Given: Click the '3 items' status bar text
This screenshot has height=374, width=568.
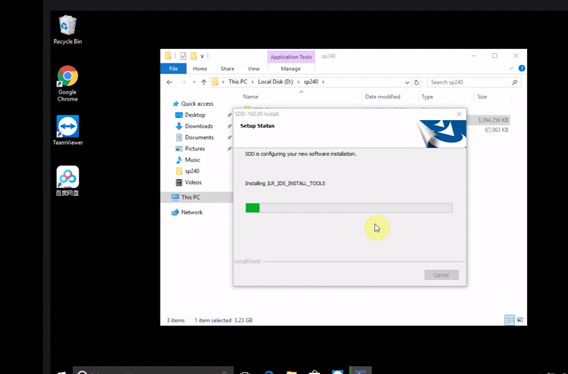Looking at the screenshot, I should [176, 320].
